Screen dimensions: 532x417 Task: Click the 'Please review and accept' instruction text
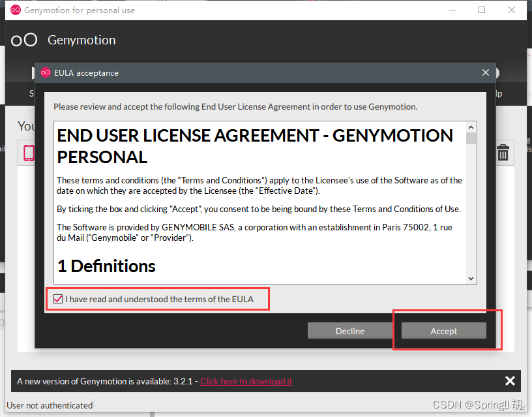[x=235, y=106]
